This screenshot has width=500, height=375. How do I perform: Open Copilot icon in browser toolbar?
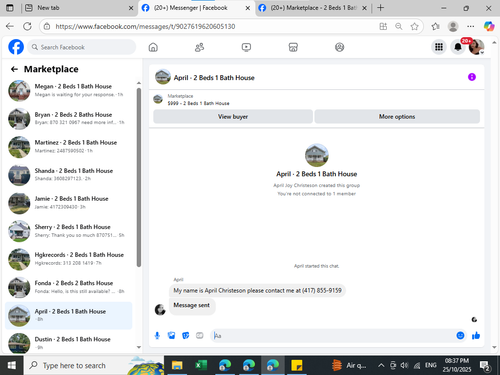coord(489,26)
